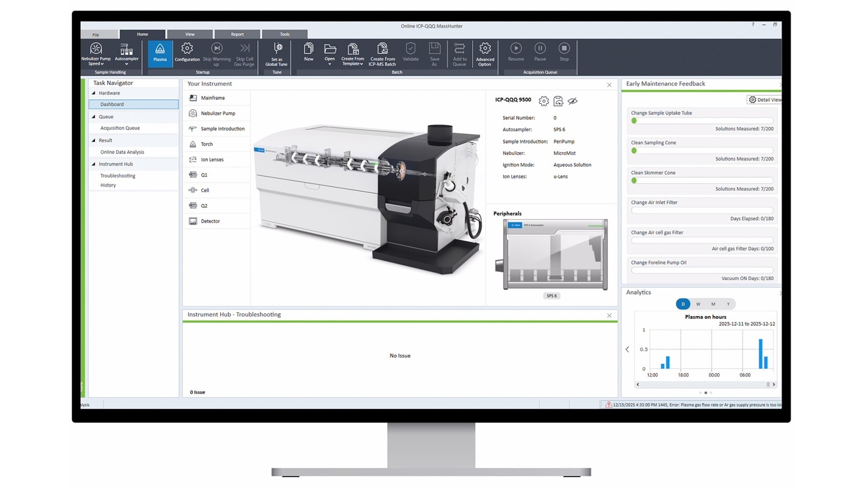Viewport: 868px width, 488px height.
Task: Click the plasma gas error message
Action: 693,405
